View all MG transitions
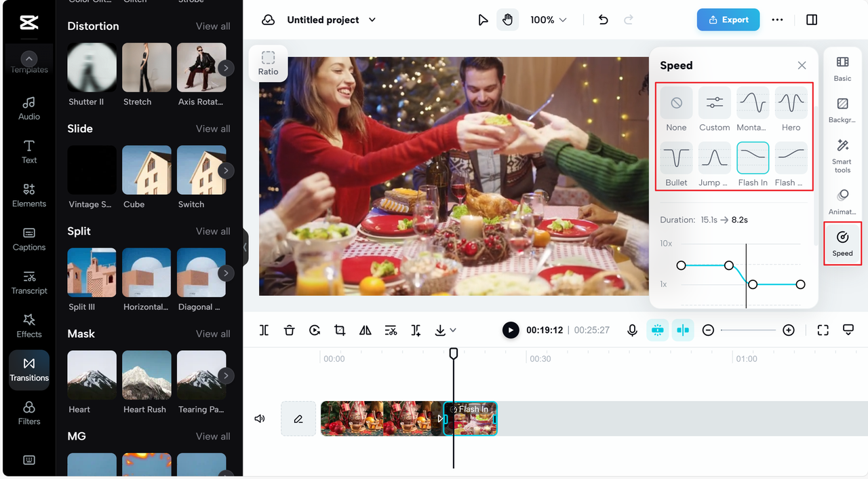 point(213,436)
